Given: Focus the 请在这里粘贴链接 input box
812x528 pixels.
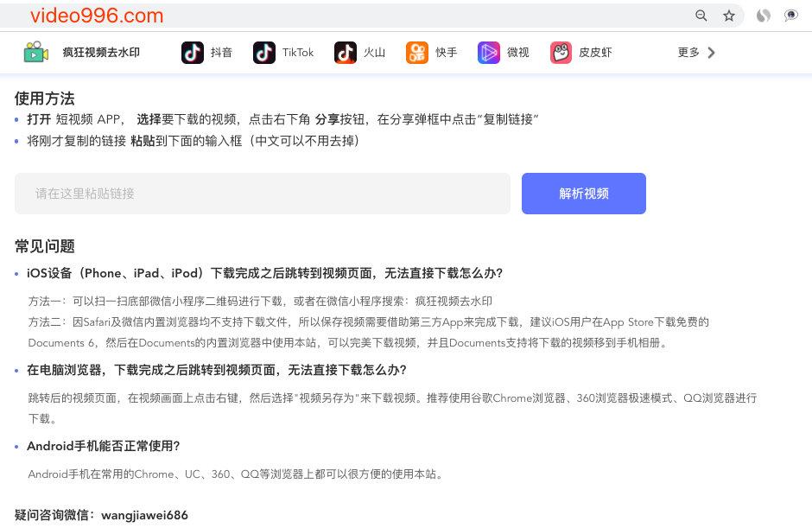Looking at the screenshot, I should tap(263, 194).
